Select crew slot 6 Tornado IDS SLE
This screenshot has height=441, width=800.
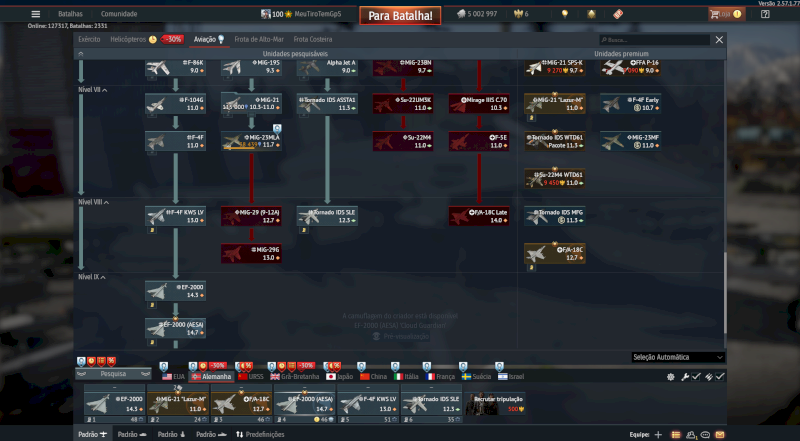point(431,404)
